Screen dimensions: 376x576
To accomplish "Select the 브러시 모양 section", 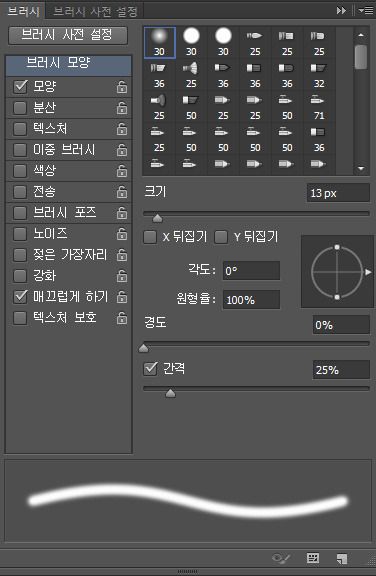I will click(69, 65).
